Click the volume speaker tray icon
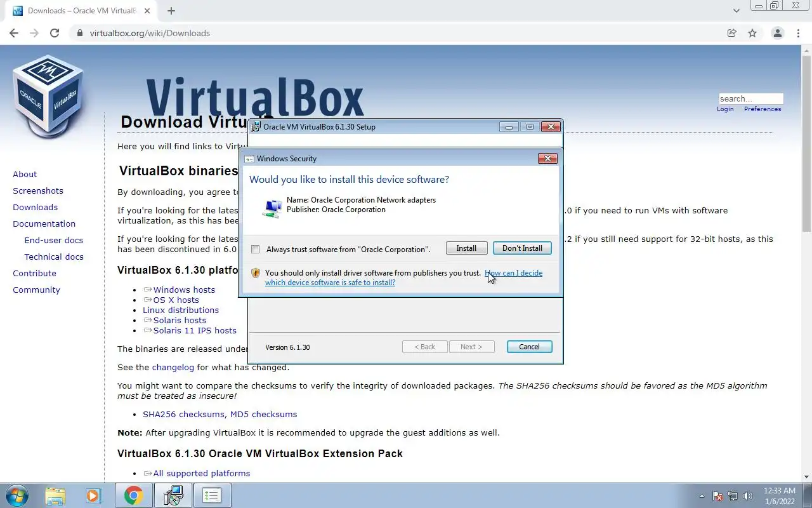Viewport: 812px width, 508px height. (x=748, y=496)
